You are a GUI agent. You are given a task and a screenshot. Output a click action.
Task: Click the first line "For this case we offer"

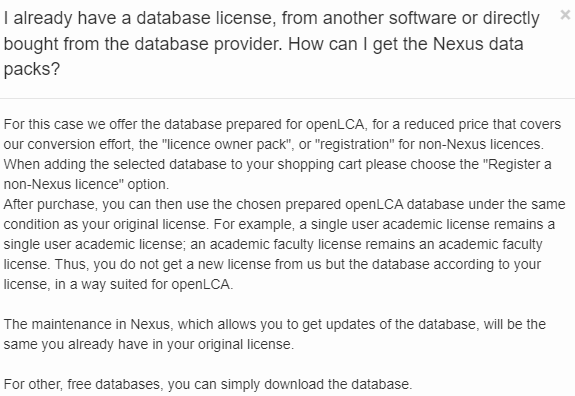(x=282, y=124)
